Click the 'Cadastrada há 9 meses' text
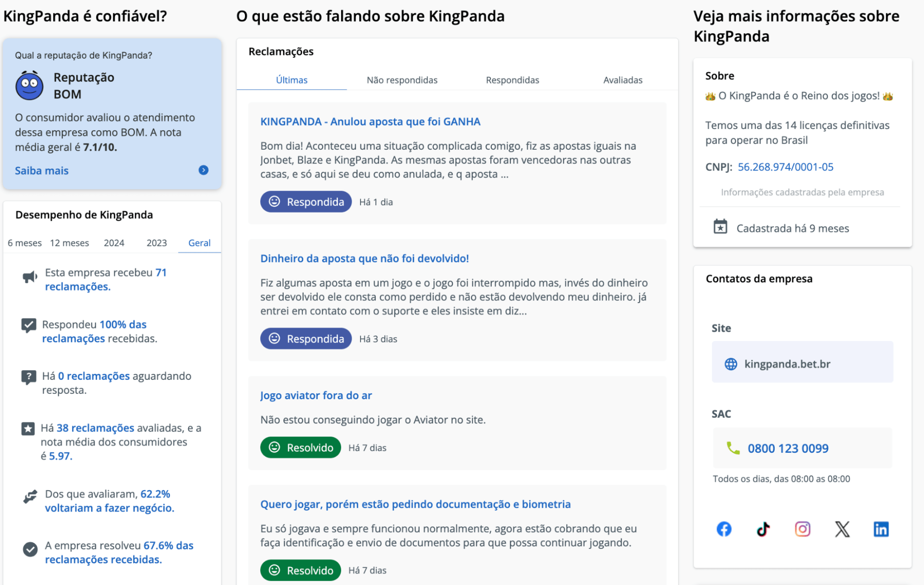The image size is (924, 585). 793,228
